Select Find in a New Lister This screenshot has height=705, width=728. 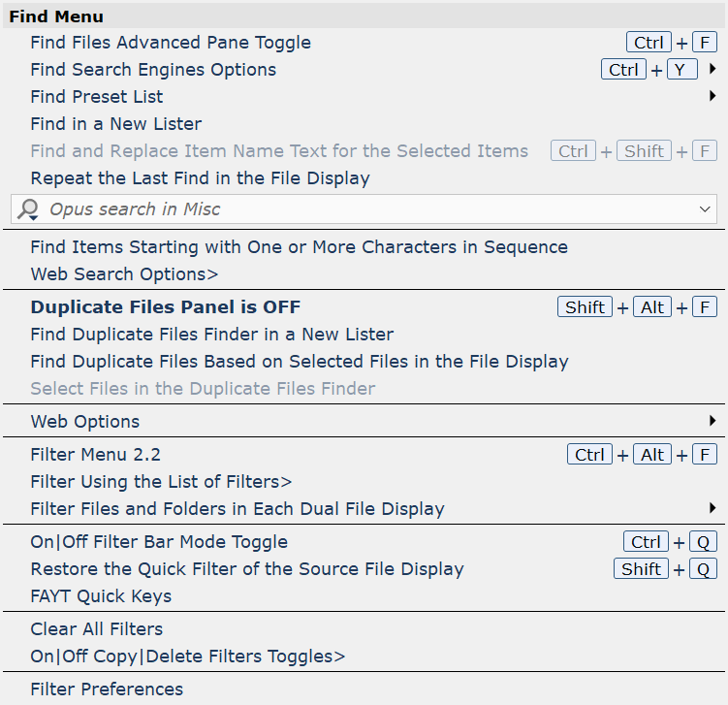364,124
